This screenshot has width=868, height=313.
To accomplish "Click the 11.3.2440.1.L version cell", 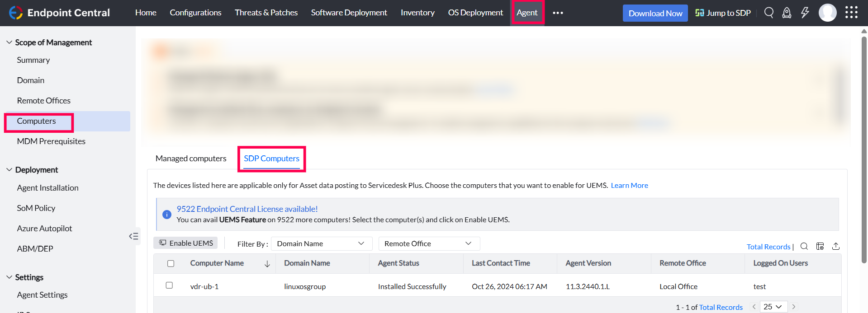I will (x=588, y=286).
